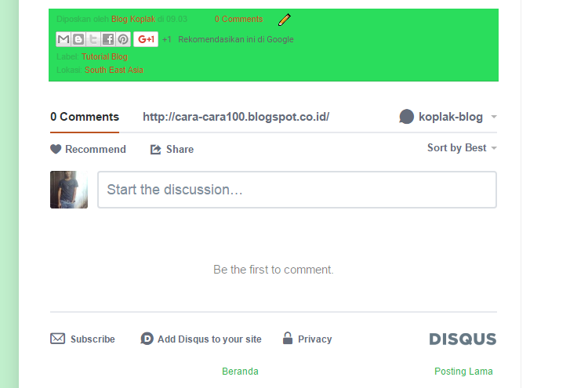Image resolution: width=588 pixels, height=388 pixels.
Task: Click the Privacy text link
Action: click(x=314, y=339)
